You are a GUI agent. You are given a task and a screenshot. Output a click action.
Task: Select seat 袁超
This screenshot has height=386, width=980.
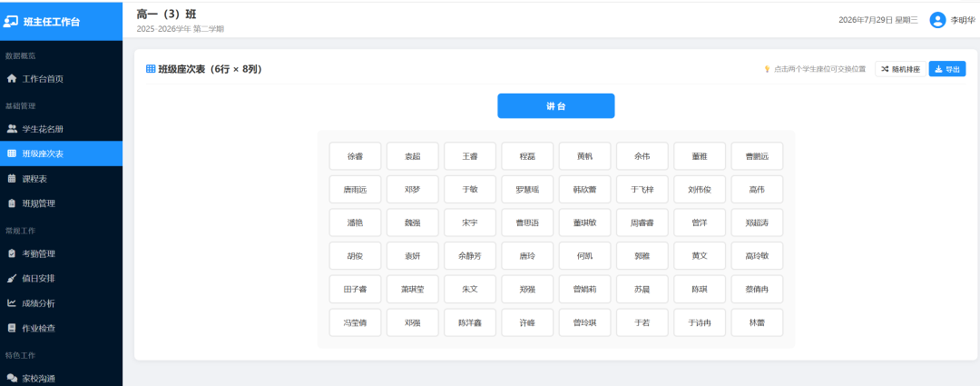point(413,156)
